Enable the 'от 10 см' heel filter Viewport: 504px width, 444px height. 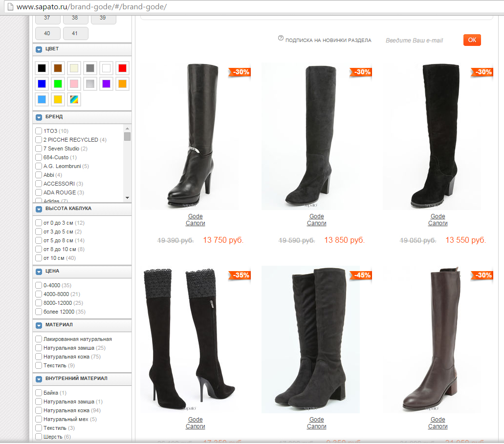point(39,258)
